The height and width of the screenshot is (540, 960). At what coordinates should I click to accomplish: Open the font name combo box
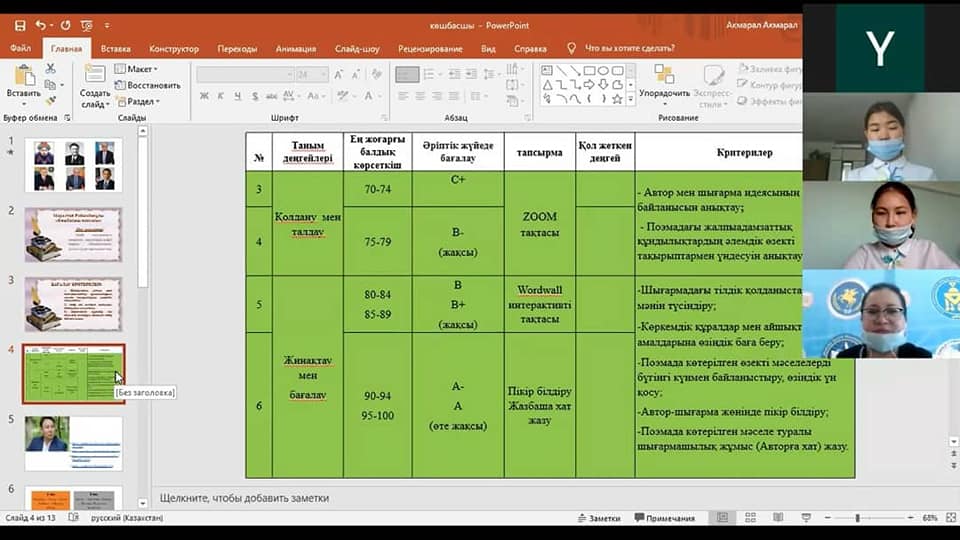(258, 74)
